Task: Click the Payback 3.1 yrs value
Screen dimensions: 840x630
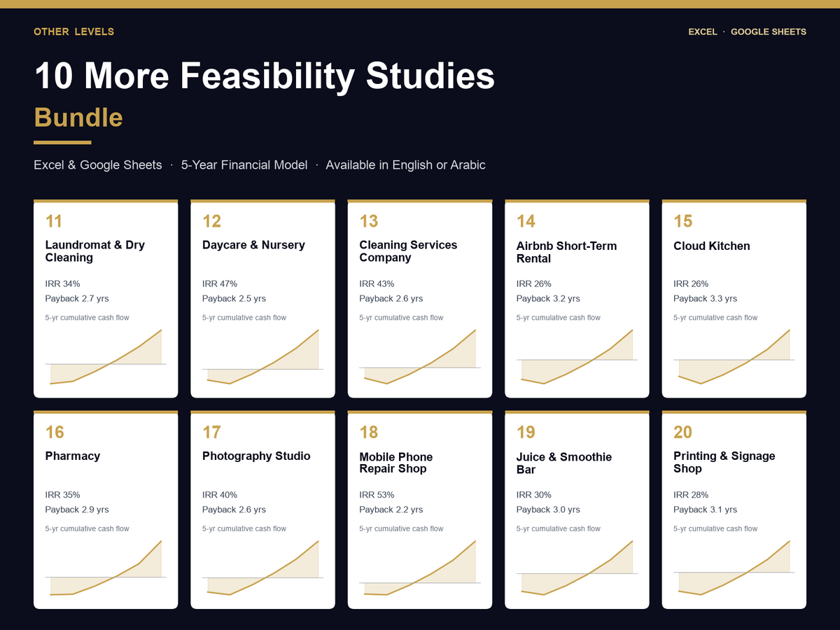Action: click(x=706, y=510)
